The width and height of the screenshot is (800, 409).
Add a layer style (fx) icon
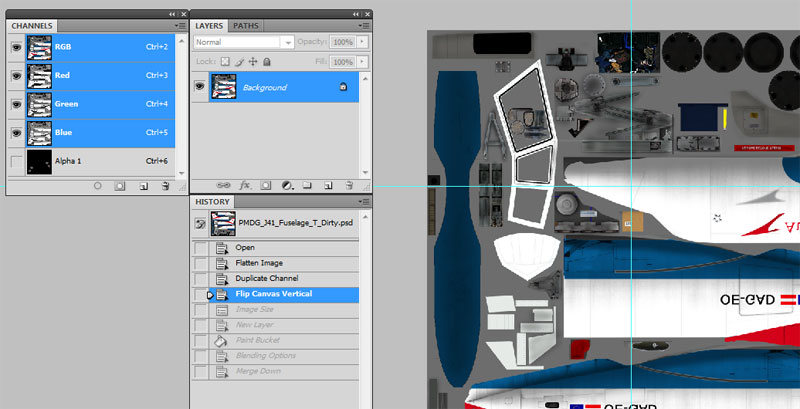(245, 186)
